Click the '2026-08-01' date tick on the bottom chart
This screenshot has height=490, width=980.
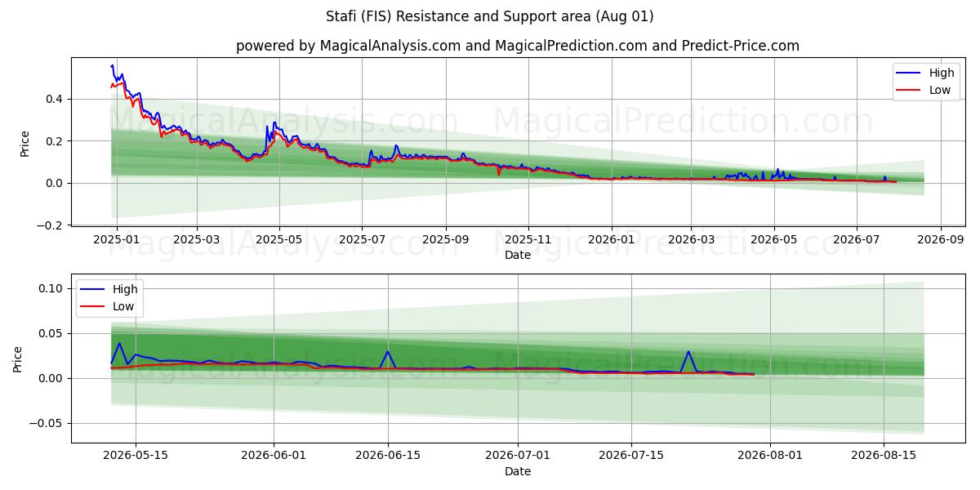tap(769, 457)
